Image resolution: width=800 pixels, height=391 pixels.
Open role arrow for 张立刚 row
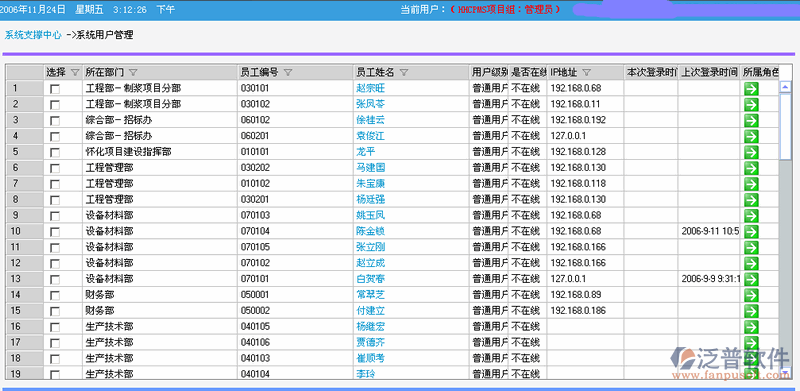point(751,247)
